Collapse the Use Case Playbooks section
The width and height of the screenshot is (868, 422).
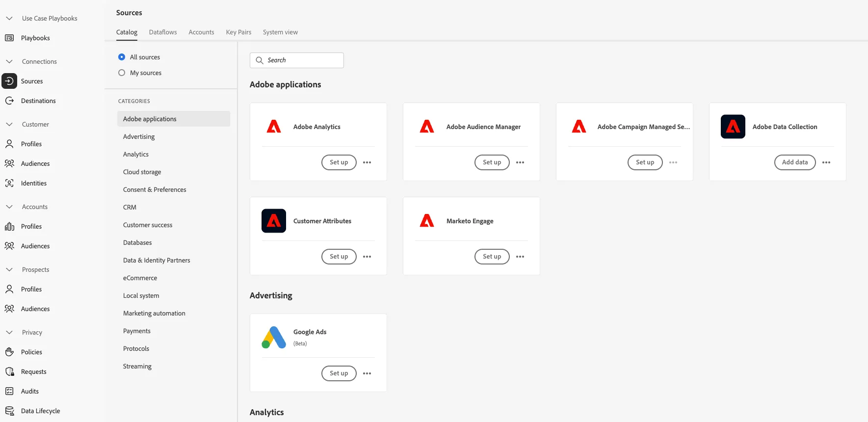(9, 18)
